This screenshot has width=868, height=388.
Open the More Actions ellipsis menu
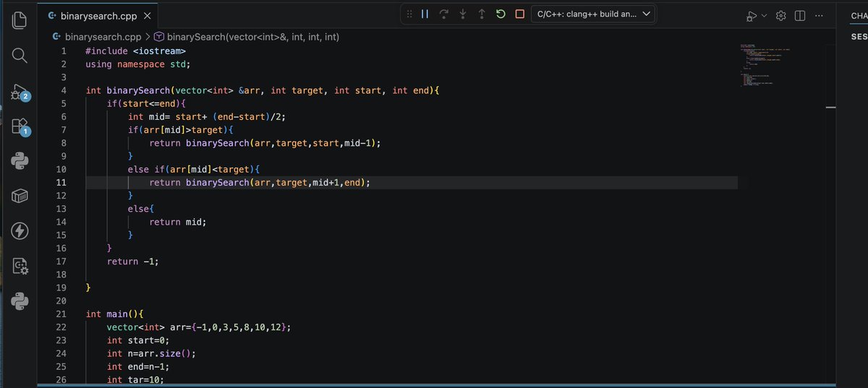click(x=817, y=16)
